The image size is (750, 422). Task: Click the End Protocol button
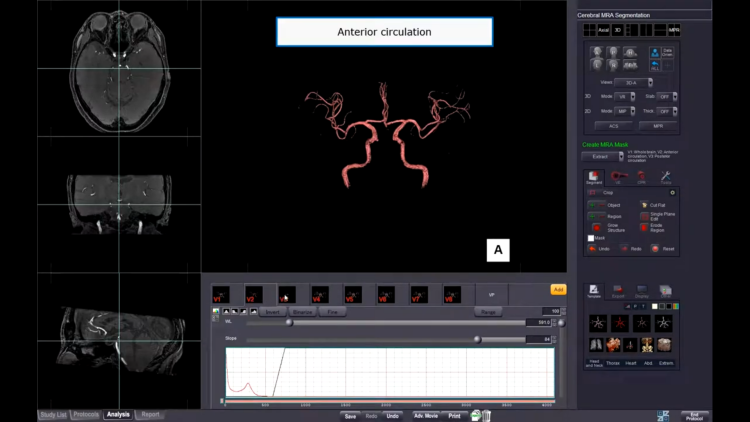pyautogui.click(x=695, y=416)
